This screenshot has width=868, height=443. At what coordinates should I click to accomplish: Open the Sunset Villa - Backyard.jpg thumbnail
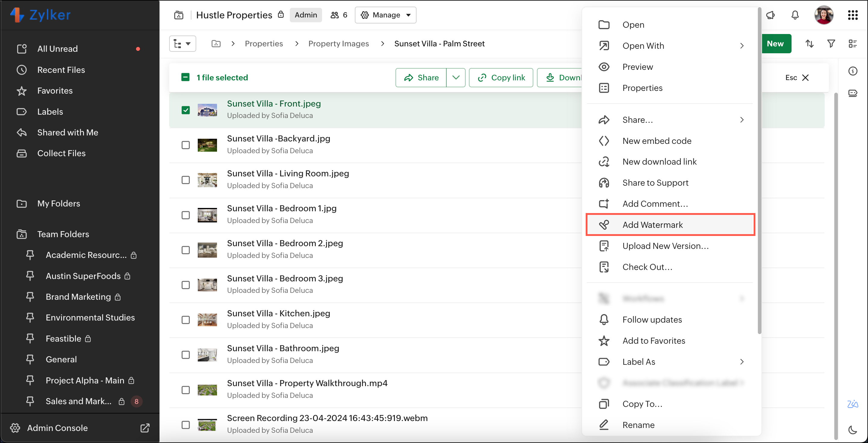pos(207,145)
